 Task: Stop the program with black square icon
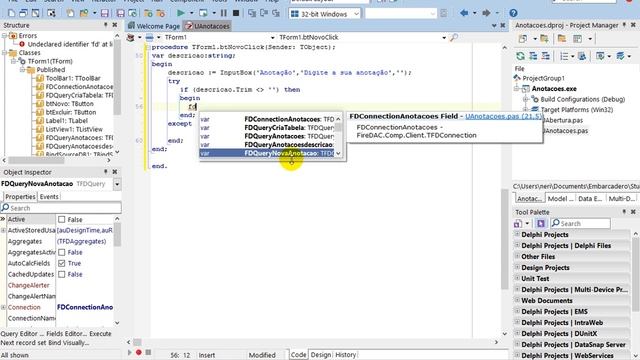(x=236, y=13)
